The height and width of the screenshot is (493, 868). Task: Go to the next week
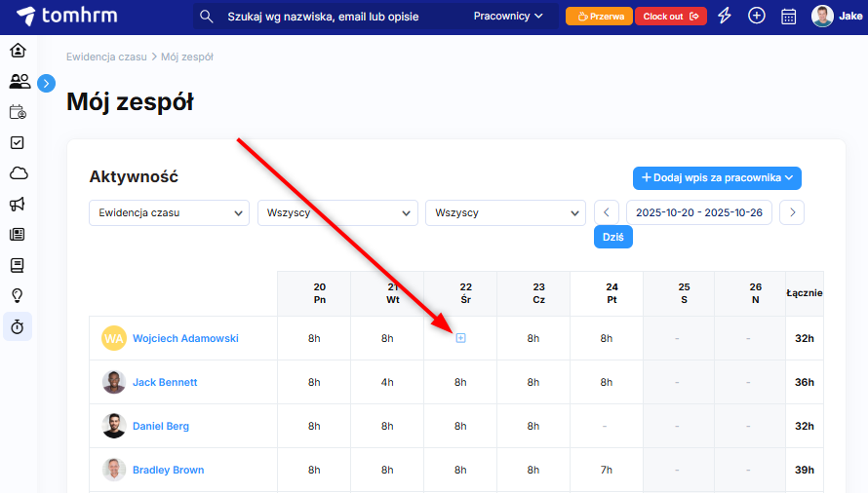click(x=792, y=212)
